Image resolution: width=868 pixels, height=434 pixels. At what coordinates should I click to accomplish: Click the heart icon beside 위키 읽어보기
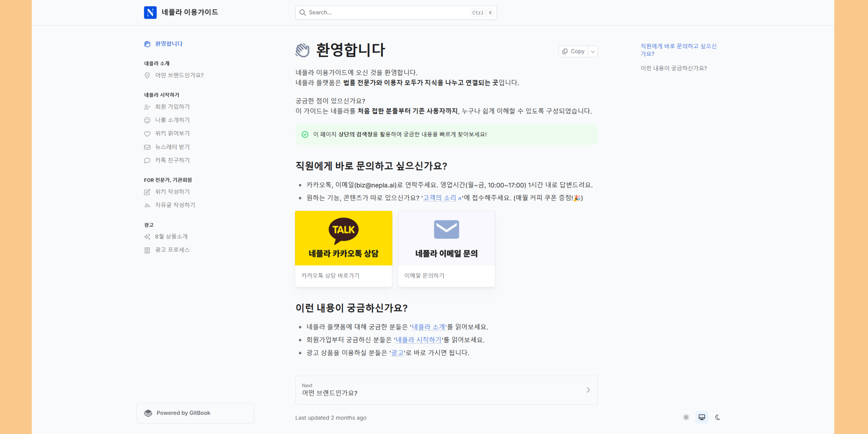tap(147, 134)
